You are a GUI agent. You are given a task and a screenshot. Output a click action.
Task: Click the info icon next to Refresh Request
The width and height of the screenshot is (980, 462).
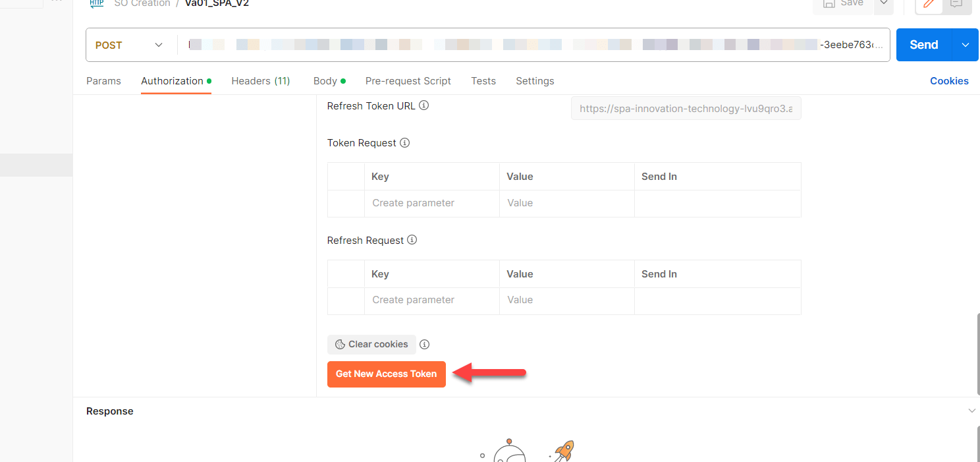pyautogui.click(x=412, y=240)
